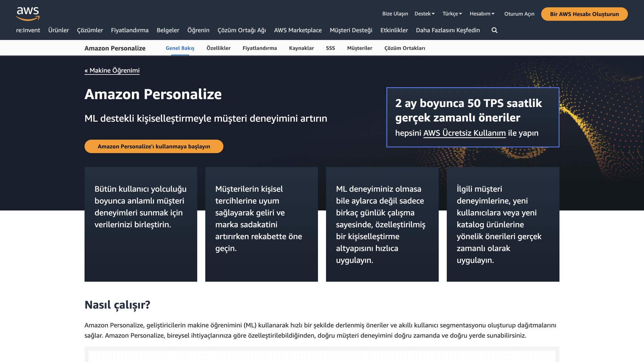
Task: Click Amazon Personalize'ı kullanmaya başlayın
Action: tap(154, 146)
